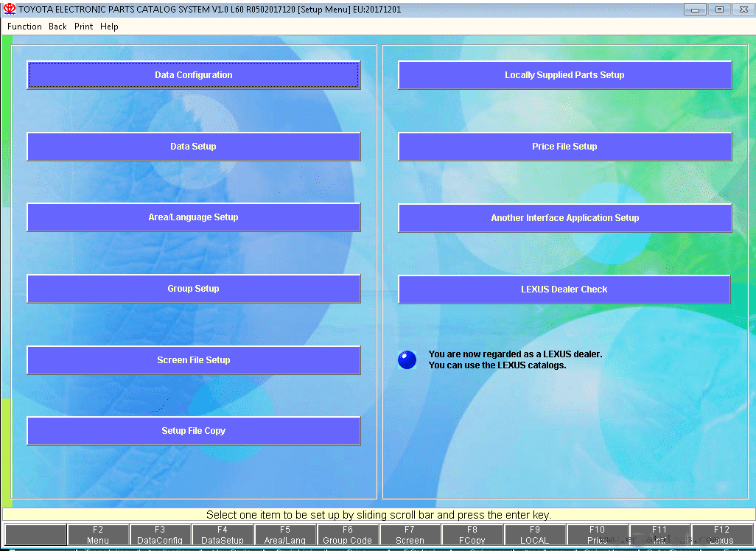The width and height of the screenshot is (756, 551).
Task: Click the F7 Screen function key
Action: 410,535
